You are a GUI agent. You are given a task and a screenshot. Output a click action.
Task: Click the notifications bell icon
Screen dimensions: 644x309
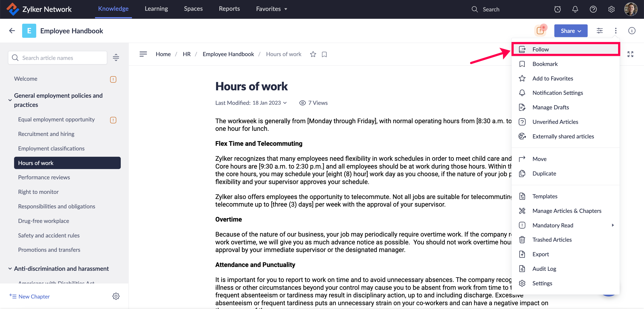tap(575, 9)
